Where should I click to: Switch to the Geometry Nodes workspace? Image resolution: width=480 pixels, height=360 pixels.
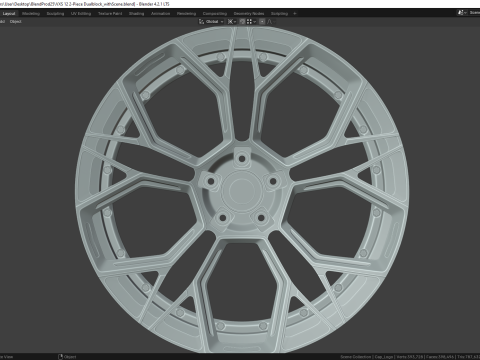coord(249,14)
